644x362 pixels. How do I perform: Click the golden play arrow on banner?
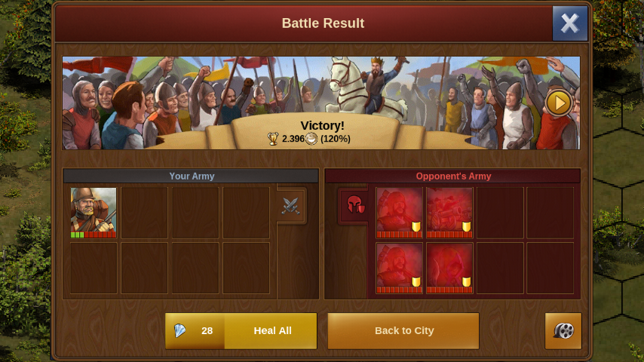click(559, 103)
